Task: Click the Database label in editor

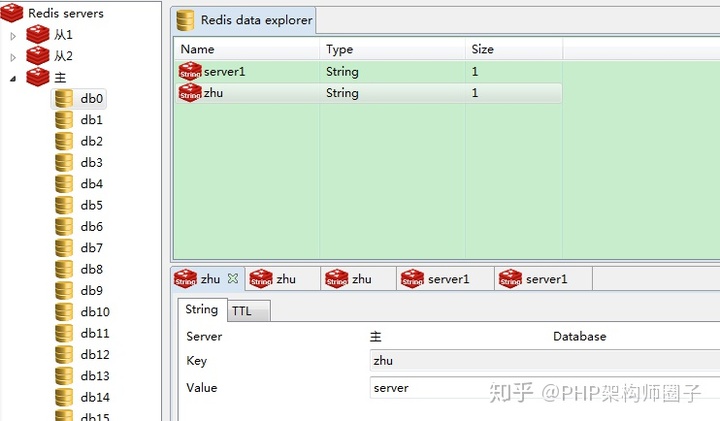Action: 579,337
